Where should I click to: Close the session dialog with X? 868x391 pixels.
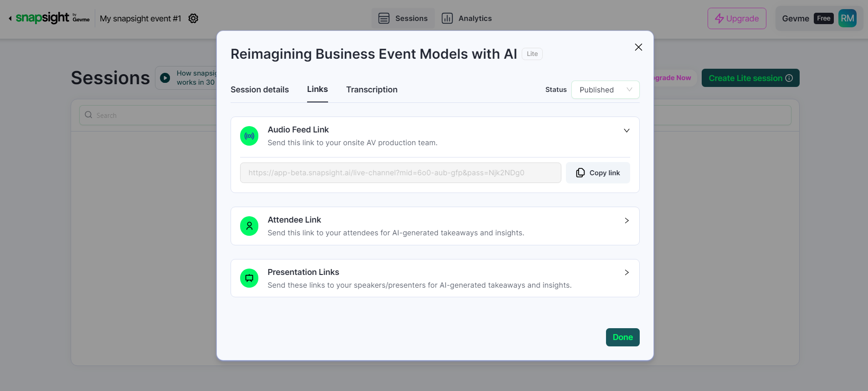(638, 47)
